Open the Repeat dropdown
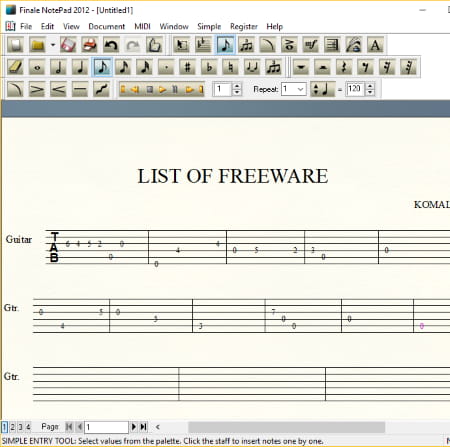This screenshot has width=450, height=447. [294, 89]
